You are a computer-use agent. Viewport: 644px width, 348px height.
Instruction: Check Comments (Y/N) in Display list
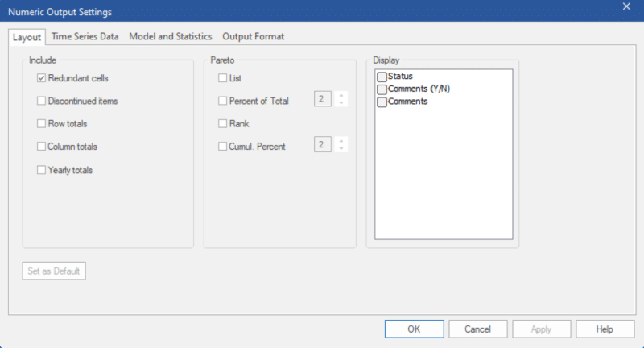coord(382,89)
